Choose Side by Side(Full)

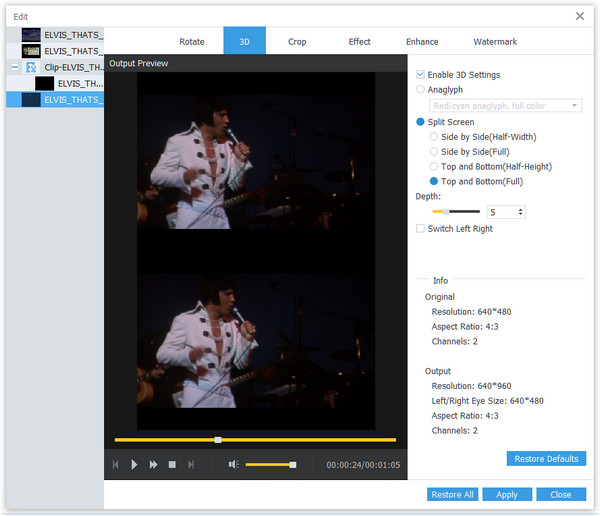(x=434, y=152)
